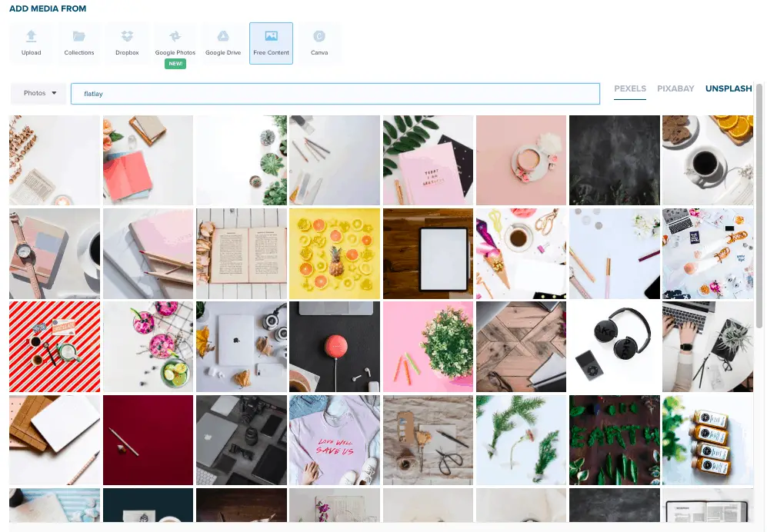Pick the open book on white planks photo

pyautogui.click(x=242, y=254)
